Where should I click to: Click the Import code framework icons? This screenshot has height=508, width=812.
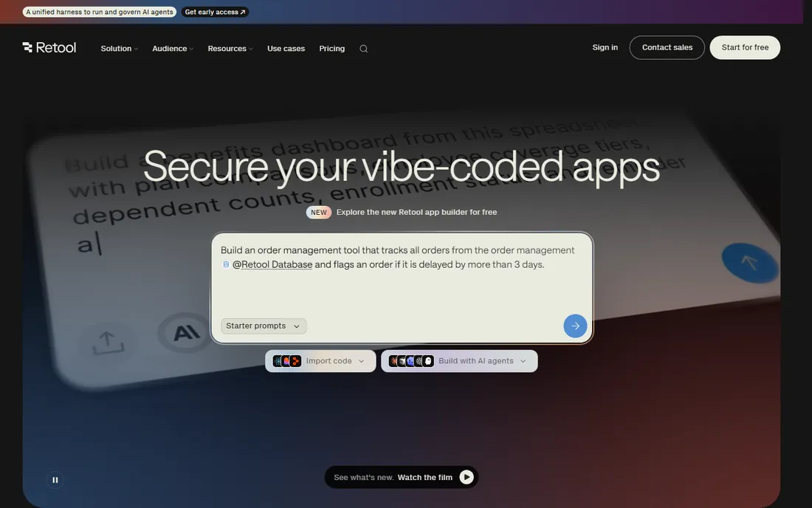pos(287,361)
